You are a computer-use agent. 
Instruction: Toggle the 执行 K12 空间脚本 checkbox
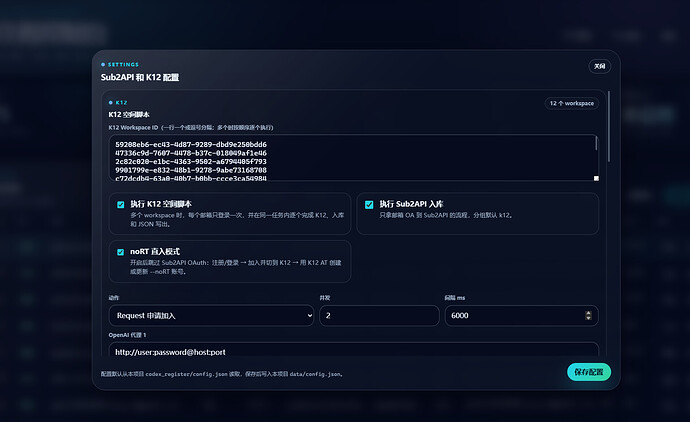[121, 205]
